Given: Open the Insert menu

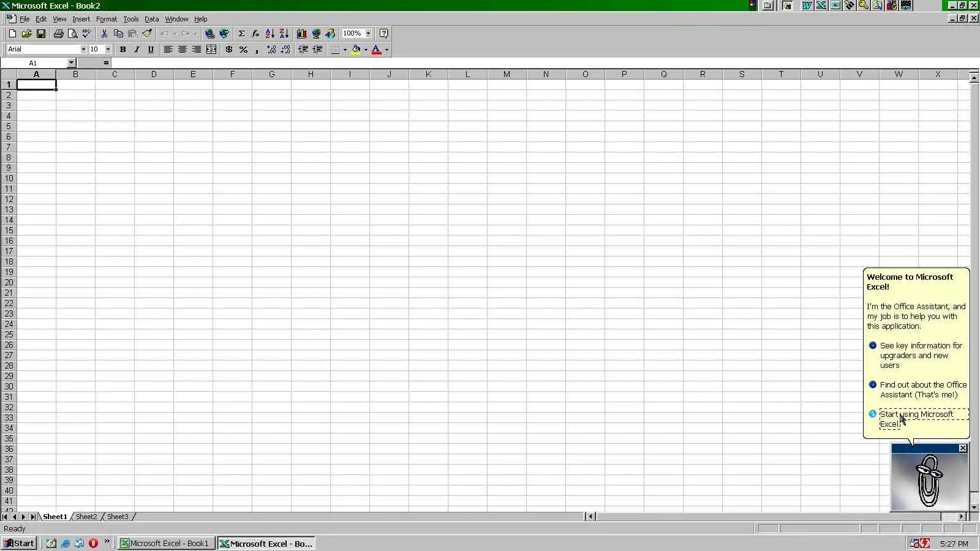Looking at the screenshot, I should pyautogui.click(x=81, y=19).
